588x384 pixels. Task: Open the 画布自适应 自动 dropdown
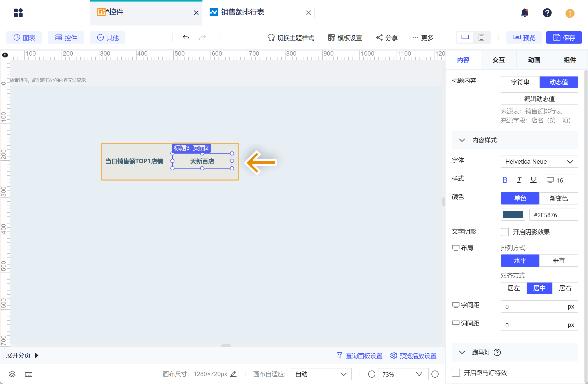tap(321, 374)
